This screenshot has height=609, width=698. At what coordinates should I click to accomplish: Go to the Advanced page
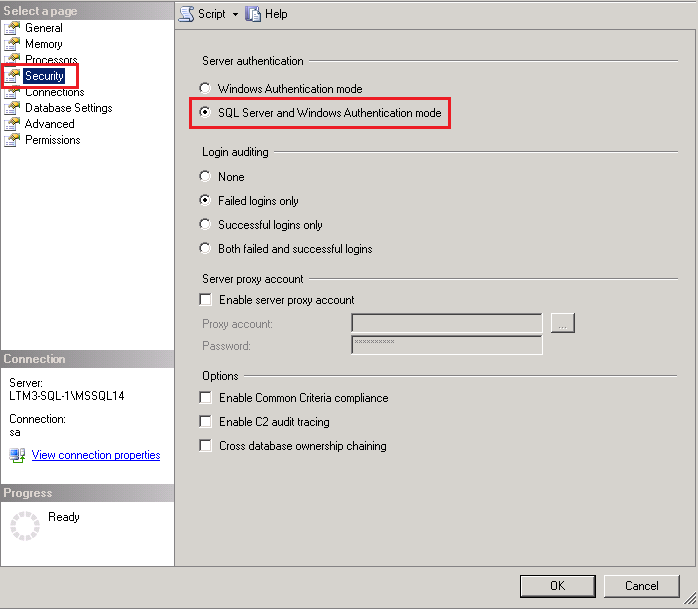(x=49, y=124)
